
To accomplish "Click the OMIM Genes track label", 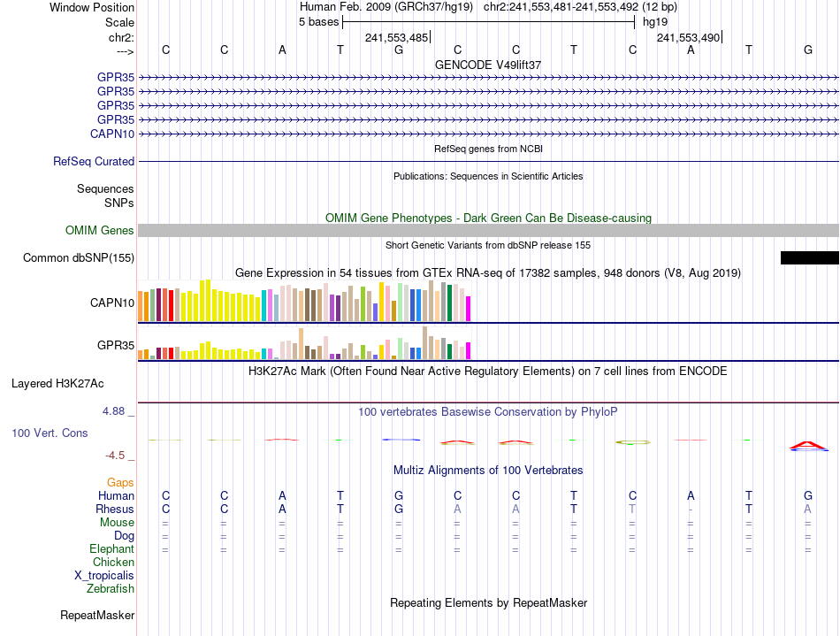I will (100, 230).
